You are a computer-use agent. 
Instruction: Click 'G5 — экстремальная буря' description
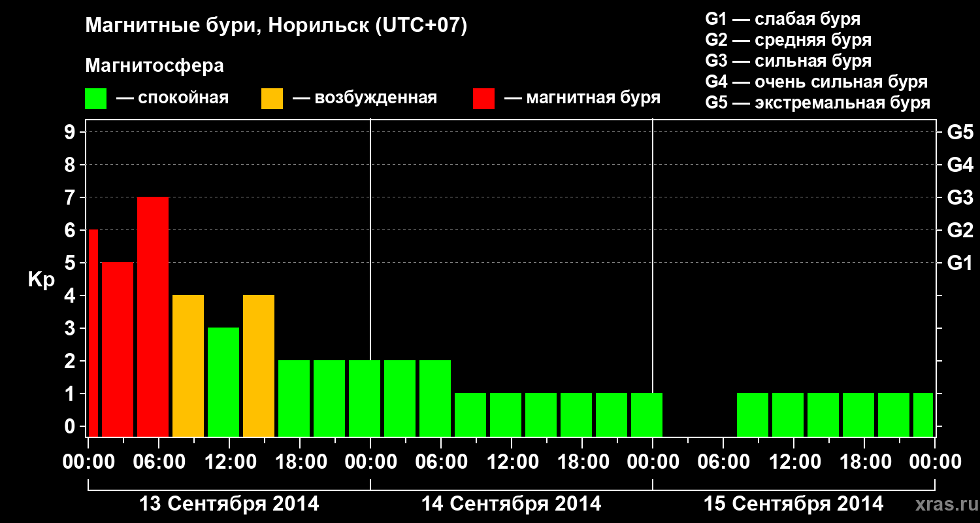coord(818,103)
